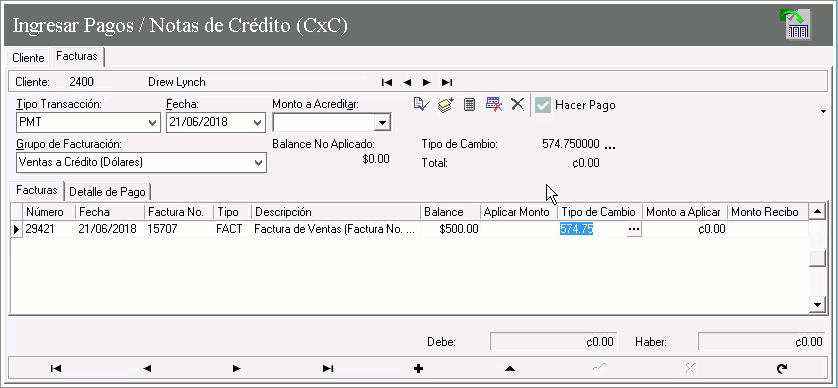Screen dimensions: 838x388
Task: Click the Debe total field
Action: click(554, 342)
